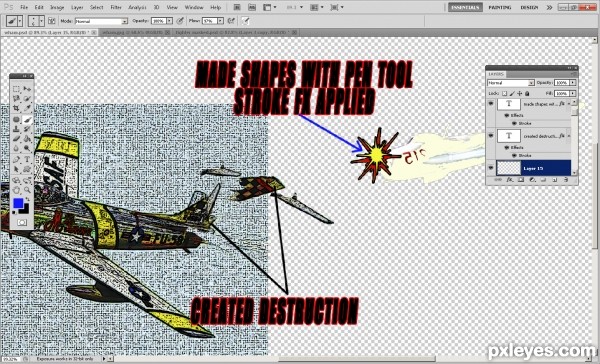Delete layer with trash icon

(x=566, y=180)
